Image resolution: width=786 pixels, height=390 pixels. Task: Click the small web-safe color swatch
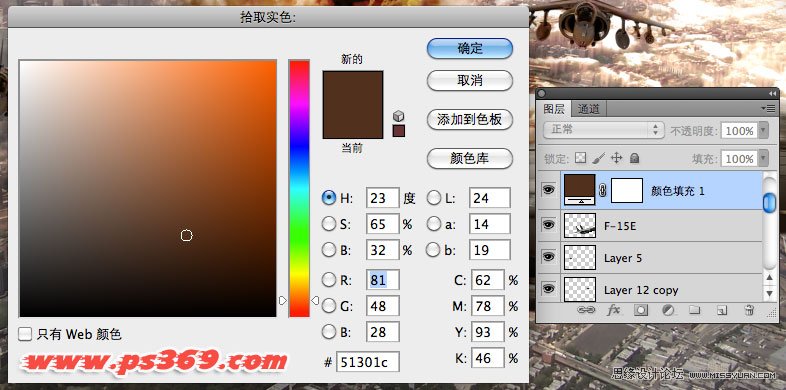(x=399, y=131)
